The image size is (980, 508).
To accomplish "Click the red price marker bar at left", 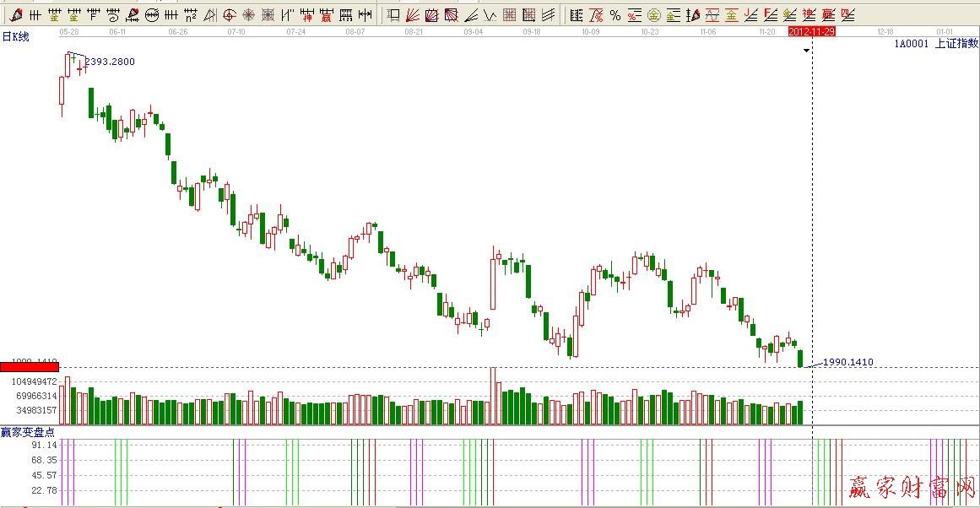I will [30, 367].
